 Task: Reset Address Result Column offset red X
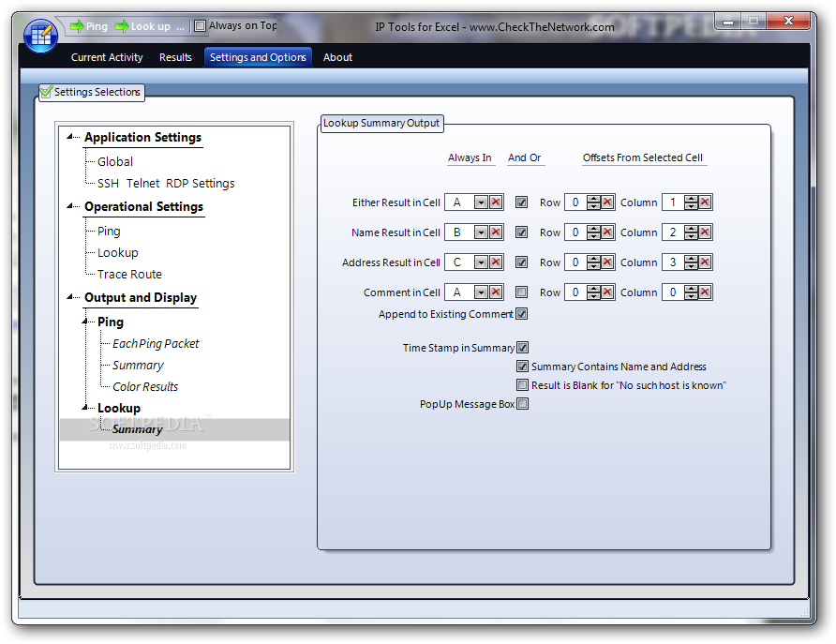705,262
